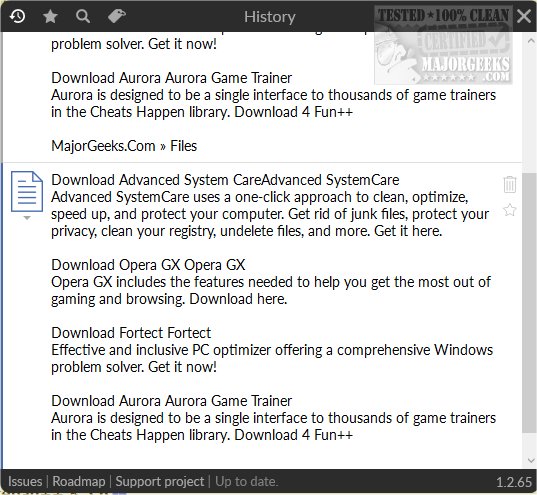The height and width of the screenshot is (495, 537).
Task: Delete the Advanced SystemCare entry via trash icon
Action: point(510,184)
